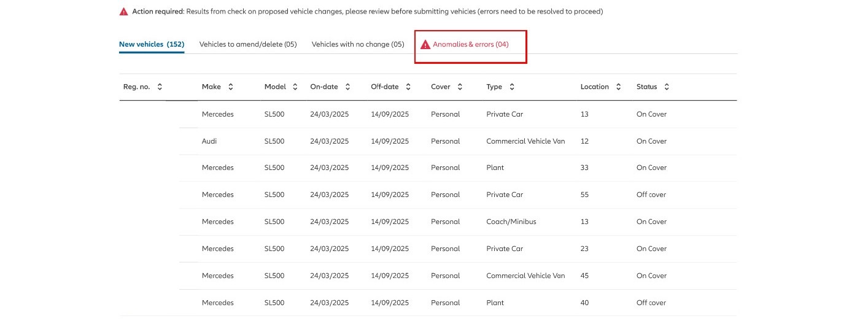Toggle On-date column sort order
The height and width of the screenshot is (321, 868).
[347, 87]
